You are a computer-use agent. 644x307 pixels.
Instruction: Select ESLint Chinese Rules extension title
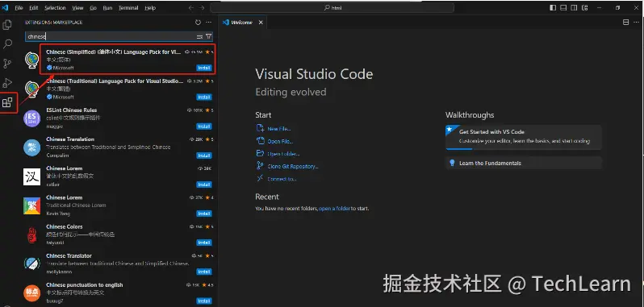pyautogui.click(x=72, y=110)
